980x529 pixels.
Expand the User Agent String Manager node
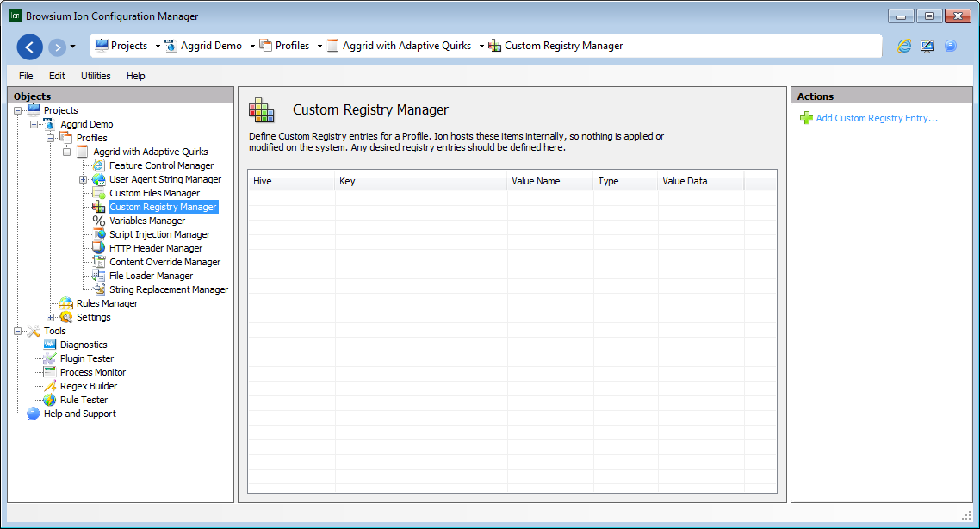[x=83, y=179]
